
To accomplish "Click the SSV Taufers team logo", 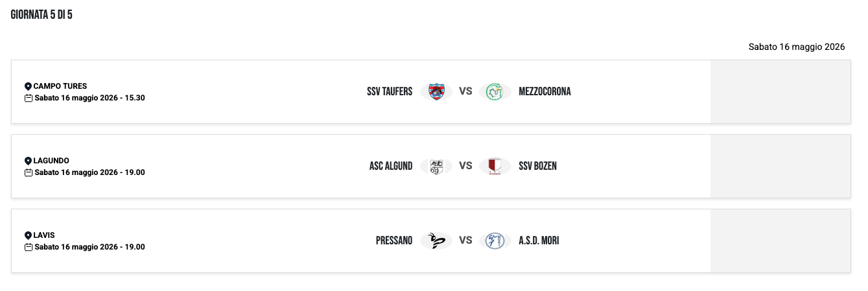I will click(436, 91).
